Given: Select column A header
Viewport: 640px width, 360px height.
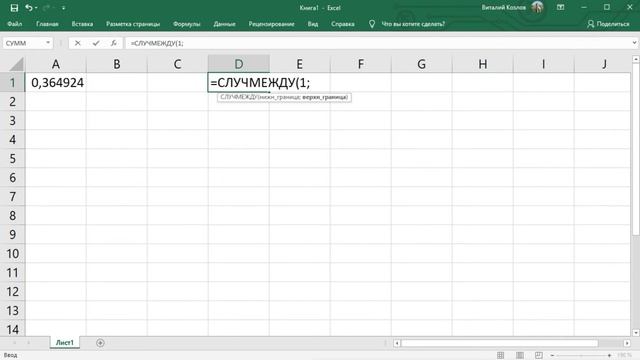Looking at the screenshot, I should pos(56,64).
